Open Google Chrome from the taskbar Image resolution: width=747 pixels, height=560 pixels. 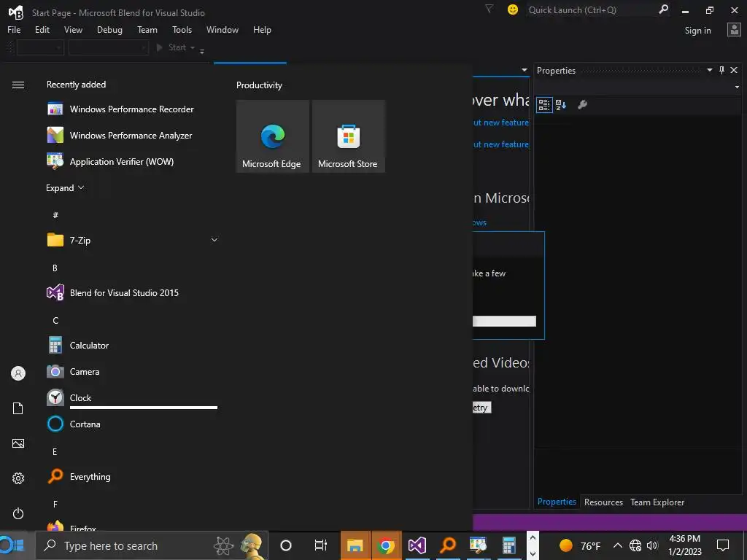[386, 545]
